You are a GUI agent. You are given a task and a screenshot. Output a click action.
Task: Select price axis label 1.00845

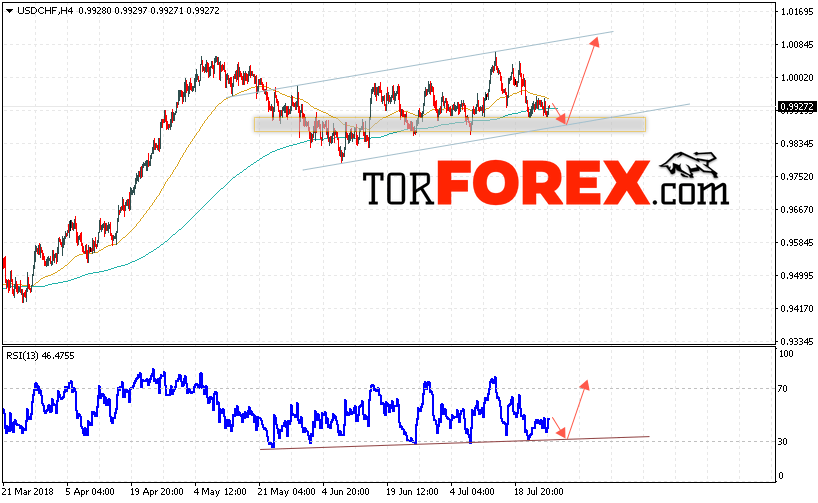(797, 44)
